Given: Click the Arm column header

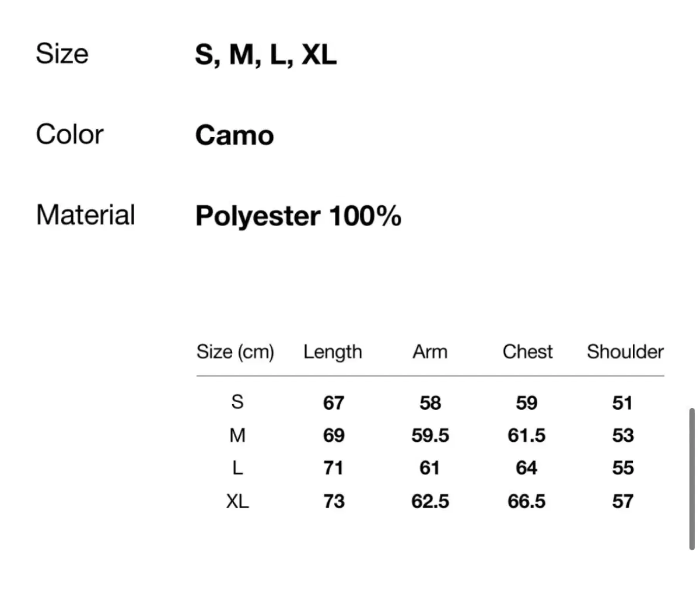Looking at the screenshot, I should [430, 351].
